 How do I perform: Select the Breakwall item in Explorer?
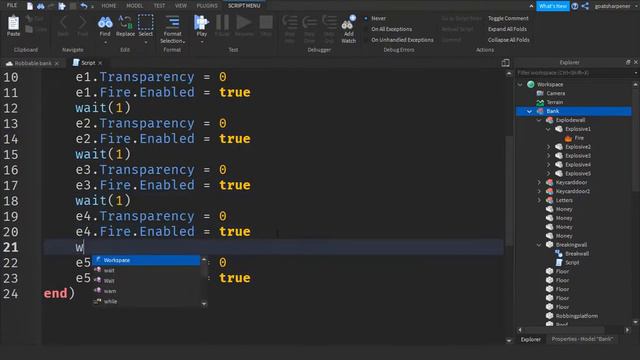577,253
